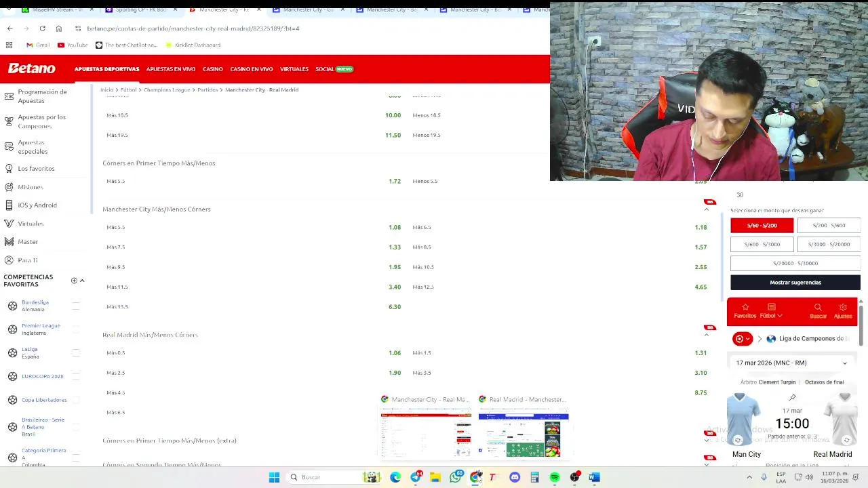This screenshot has height=488, width=868.
Task: Open Fútbol sport dropdown in widget
Action: (x=771, y=311)
